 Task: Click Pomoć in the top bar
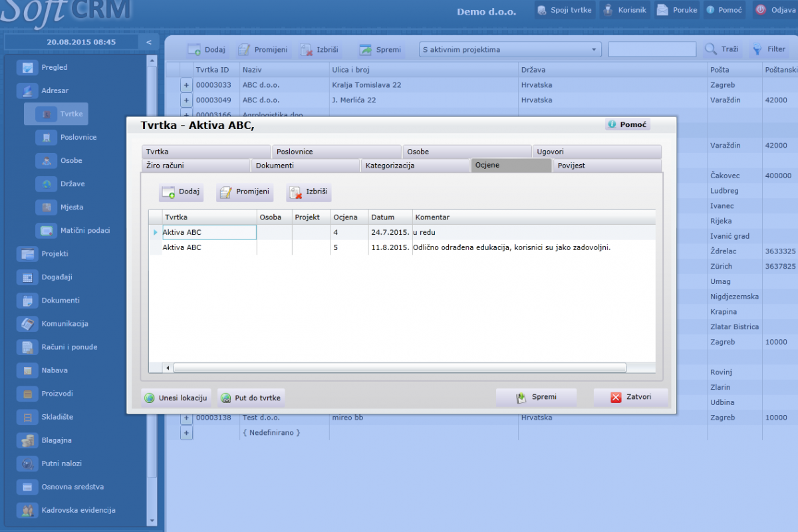(724, 10)
